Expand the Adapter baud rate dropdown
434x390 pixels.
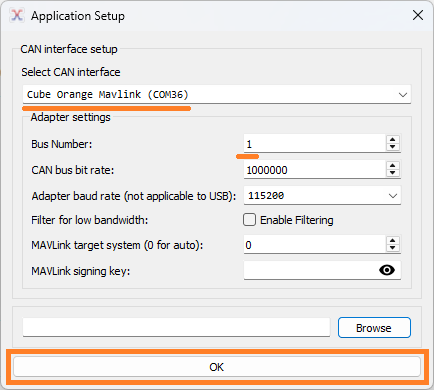[x=393, y=196]
